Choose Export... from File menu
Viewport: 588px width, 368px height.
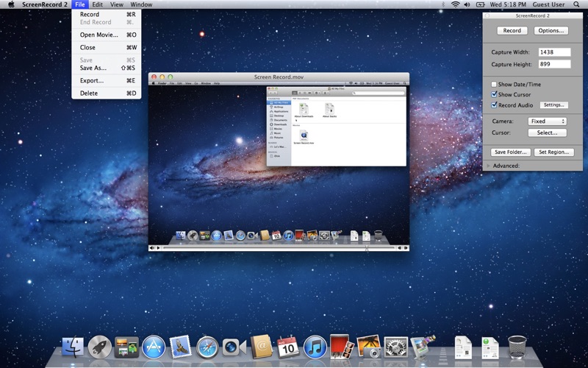pyautogui.click(x=107, y=81)
